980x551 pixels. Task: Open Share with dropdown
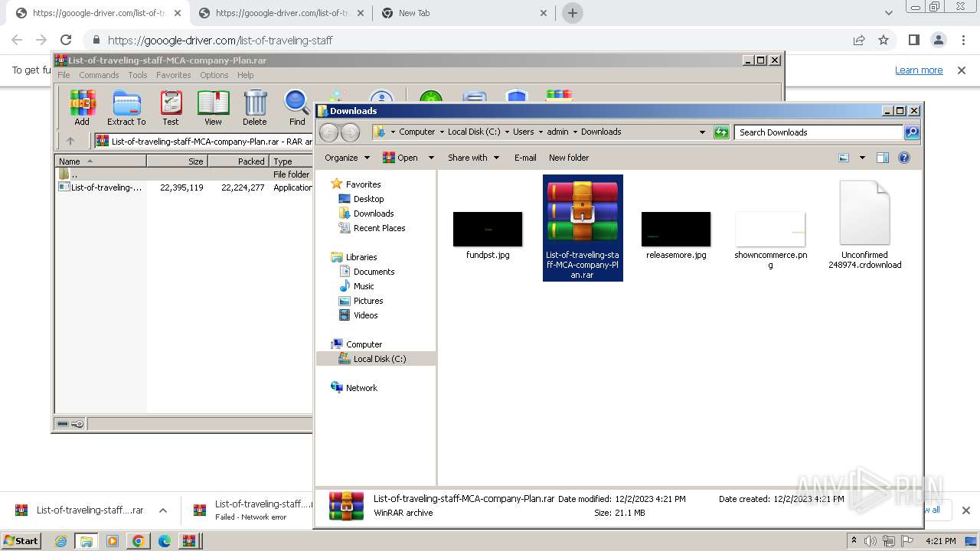(x=473, y=158)
